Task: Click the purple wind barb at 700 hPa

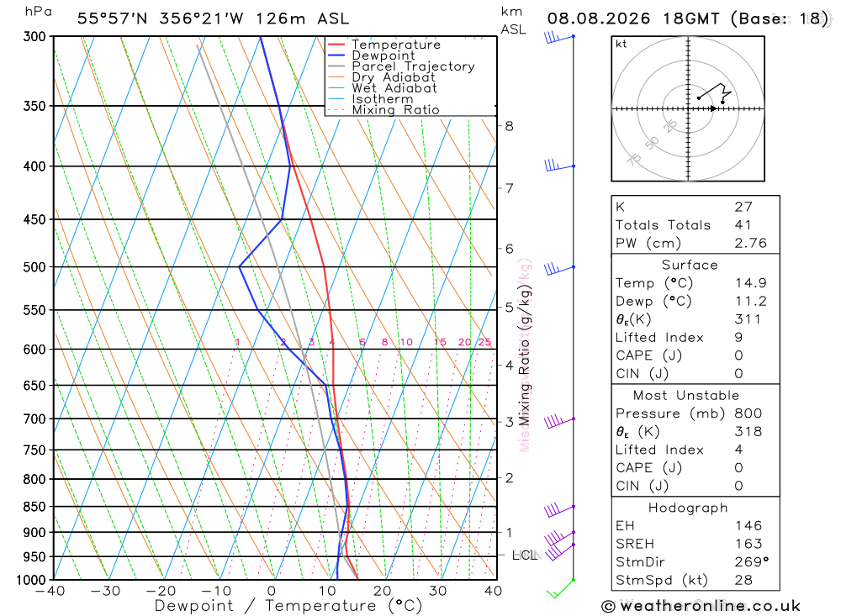Action: pyautogui.click(x=559, y=421)
